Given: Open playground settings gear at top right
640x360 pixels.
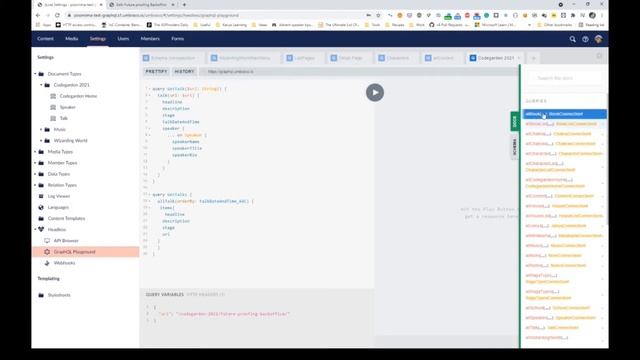Looking at the screenshot, I should [x=599, y=56].
